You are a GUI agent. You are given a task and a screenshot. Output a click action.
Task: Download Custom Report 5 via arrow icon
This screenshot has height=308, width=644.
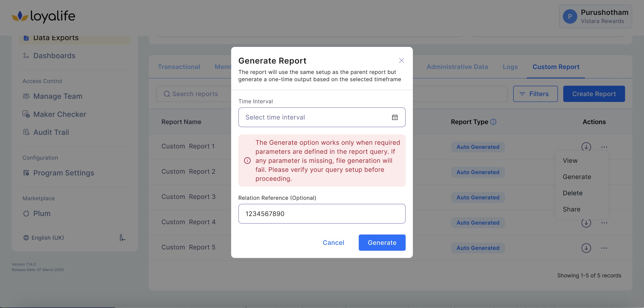(x=586, y=248)
